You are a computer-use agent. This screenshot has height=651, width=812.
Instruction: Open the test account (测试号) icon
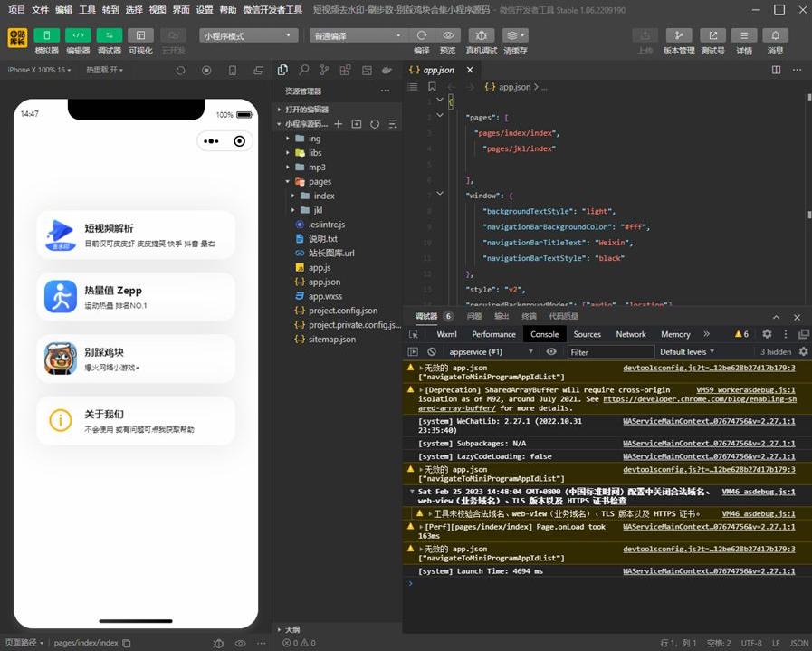pos(712,35)
